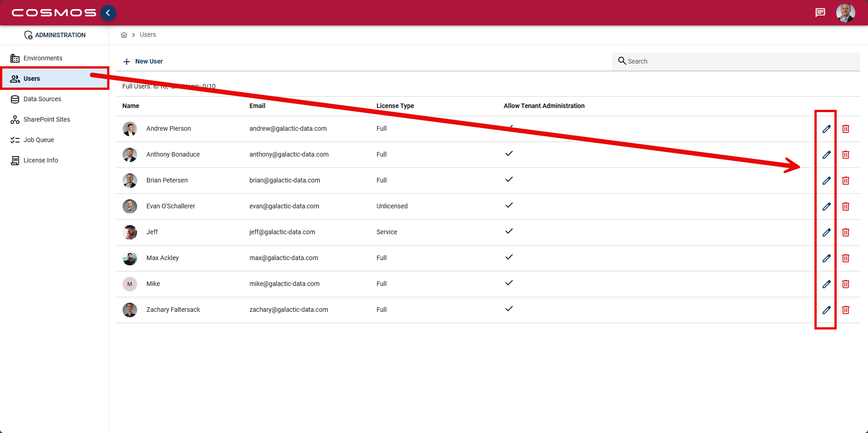The image size is (868, 433).
Task: Edit Zachary Faltersack's details with pencil icon
Action: (x=826, y=310)
